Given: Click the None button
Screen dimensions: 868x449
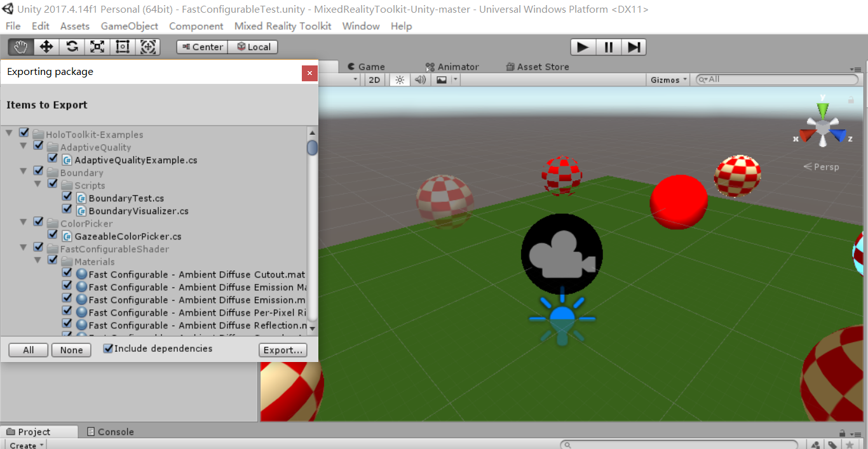Looking at the screenshot, I should tap(72, 350).
